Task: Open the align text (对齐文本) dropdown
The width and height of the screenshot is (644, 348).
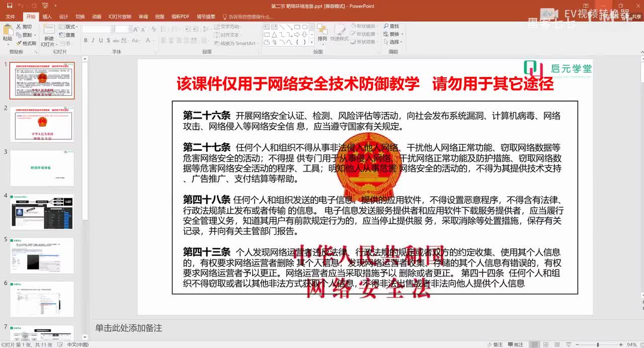Action: (x=229, y=35)
